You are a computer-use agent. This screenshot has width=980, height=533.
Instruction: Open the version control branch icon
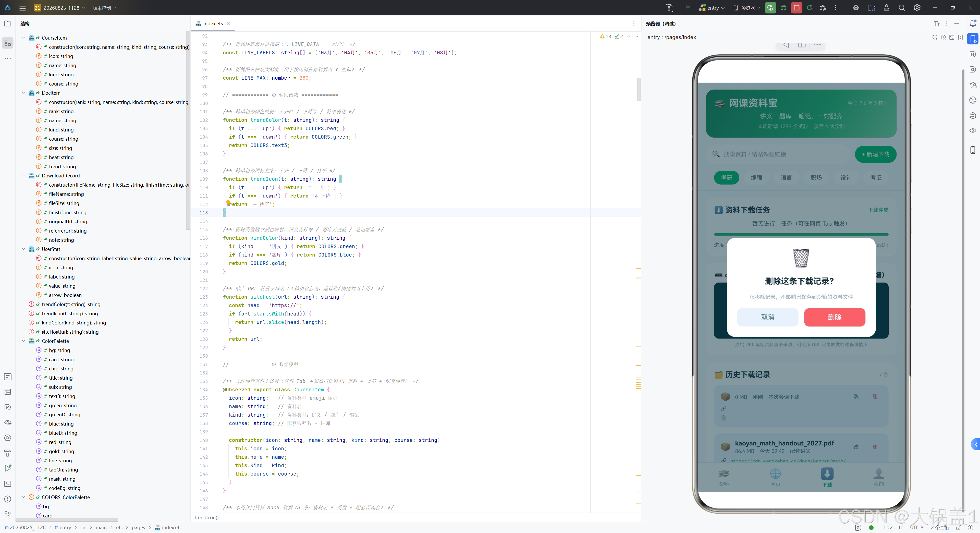[x=8, y=514]
